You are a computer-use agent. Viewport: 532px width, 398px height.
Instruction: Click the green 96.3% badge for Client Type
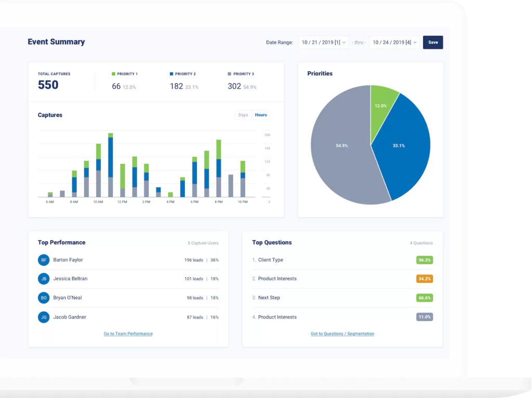point(425,259)
